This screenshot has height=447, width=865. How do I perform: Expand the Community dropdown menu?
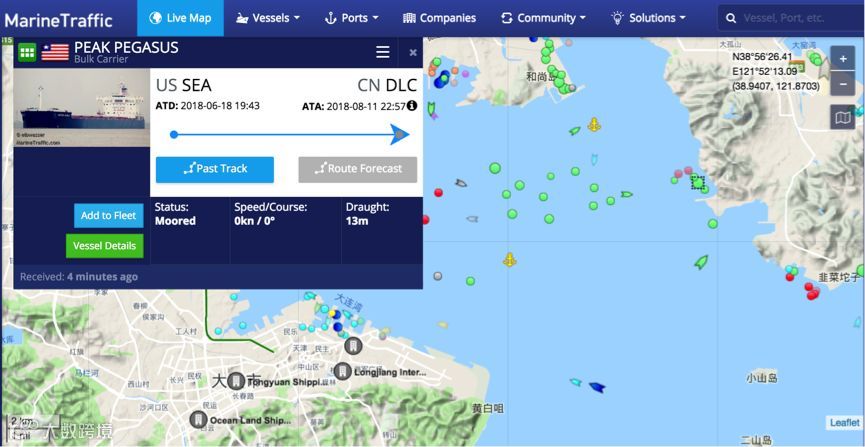click(543, 18)
